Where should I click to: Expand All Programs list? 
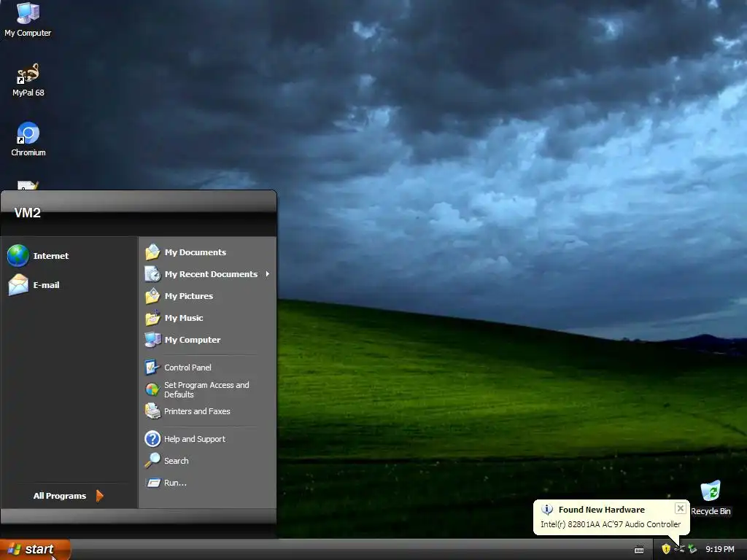tap(68, 496)
